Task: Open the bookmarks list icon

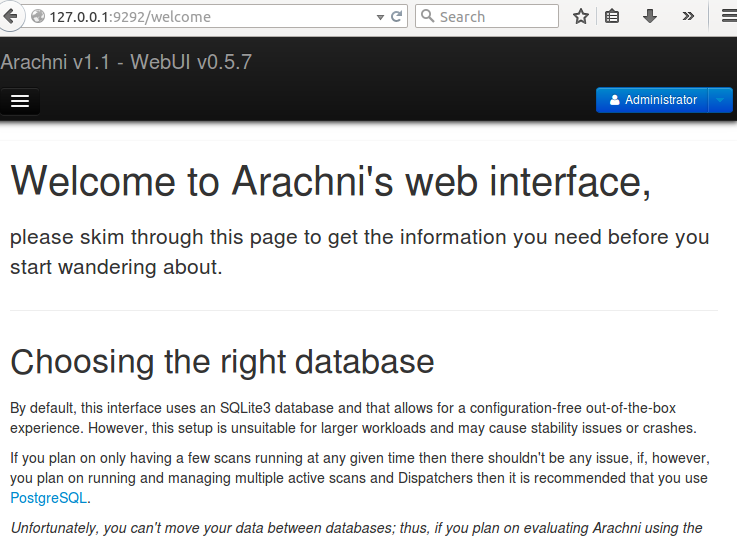Action: 612,17
